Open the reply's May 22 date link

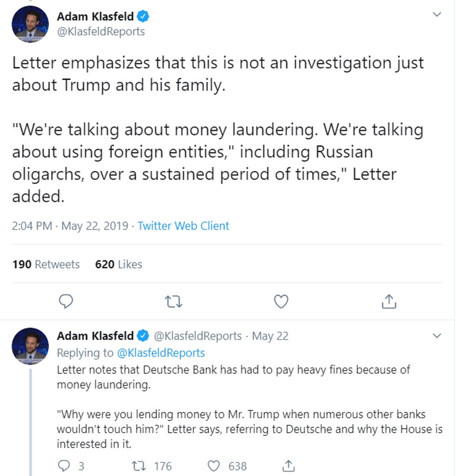coord(270,336)
